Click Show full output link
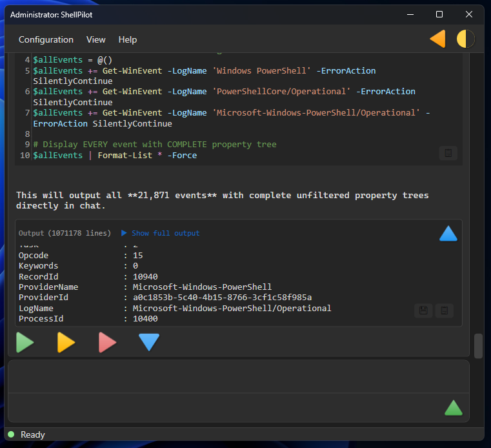This screenshot has height=448, width=491. pyautogui.click(x=165, y=233)
